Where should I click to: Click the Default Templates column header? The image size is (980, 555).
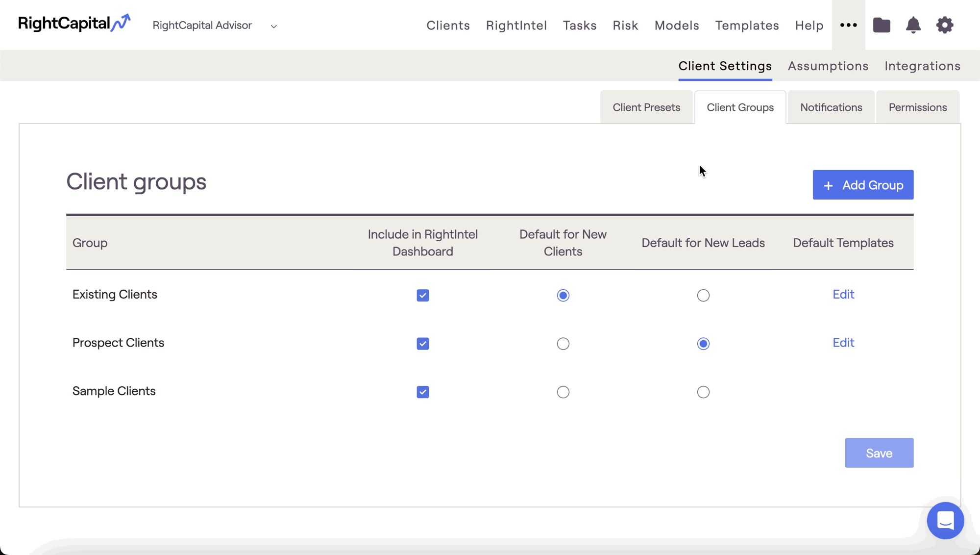tap(843, 243)
